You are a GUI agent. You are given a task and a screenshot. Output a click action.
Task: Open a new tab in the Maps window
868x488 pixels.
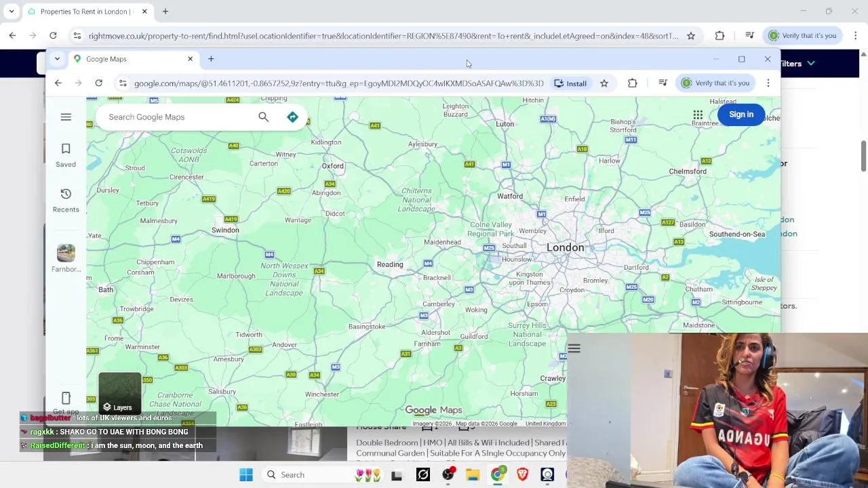211,59
